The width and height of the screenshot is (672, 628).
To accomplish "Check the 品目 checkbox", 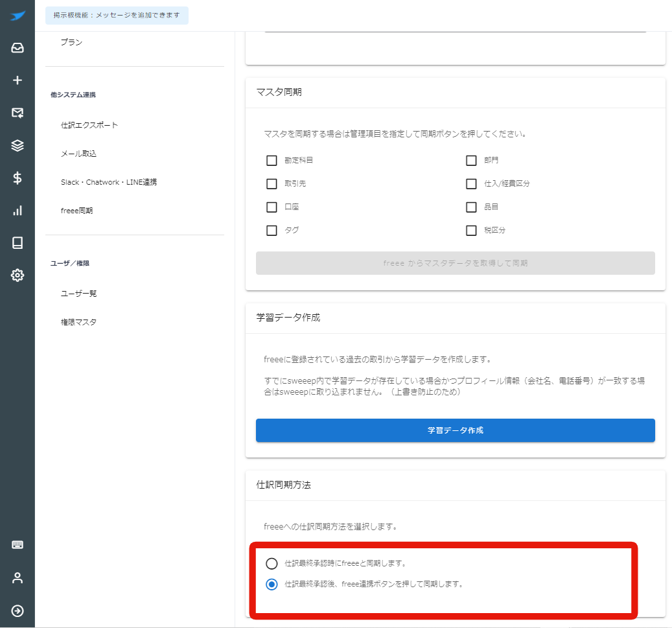I will (x=471, y=207).
